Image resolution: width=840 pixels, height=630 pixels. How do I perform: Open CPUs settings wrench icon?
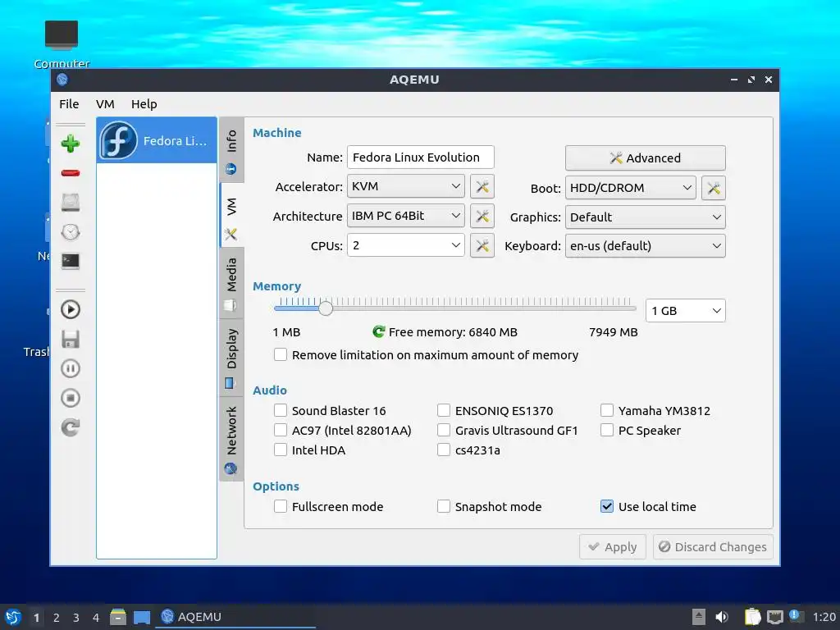482,245
